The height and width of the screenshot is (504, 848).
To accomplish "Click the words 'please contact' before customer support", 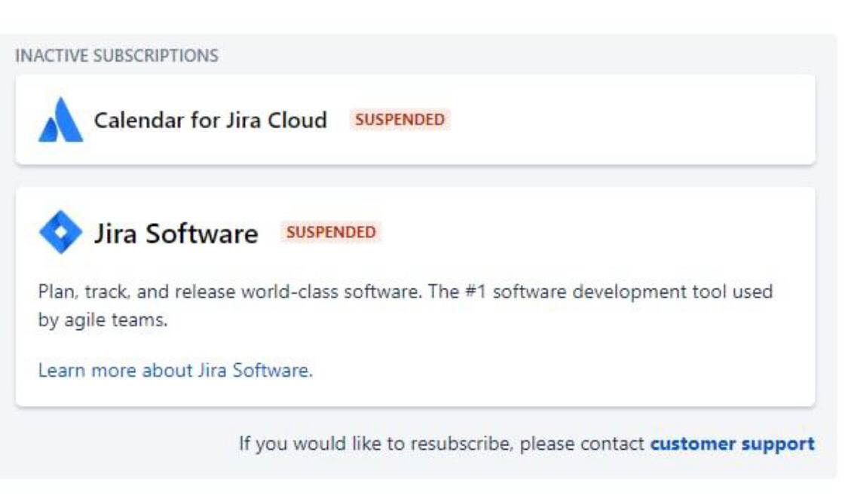I will 582,444.
